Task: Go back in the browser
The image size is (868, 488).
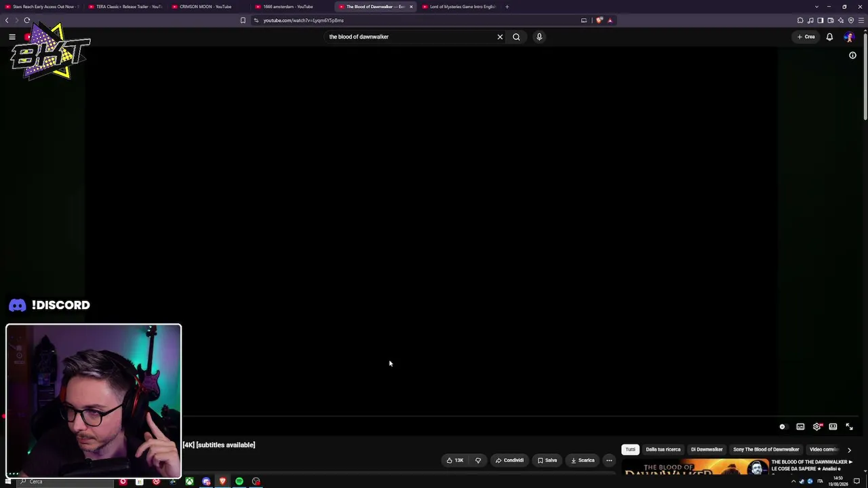Action: click(x=7, y=20)
